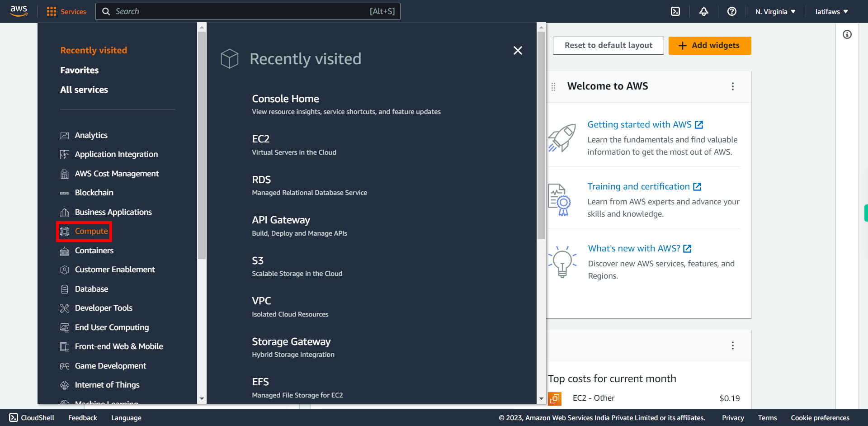Click the EC2 - Other cost row
Image resolution: width=868 pixels, height=426 pixels.
click(x=644, y=398)
